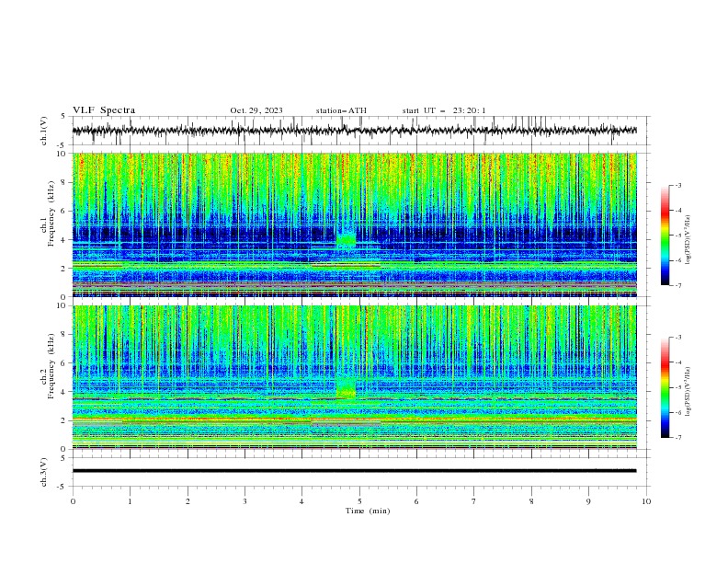This screenshot has width=728, height=563.
Task: Click the ch.2 spectrogram color scale bar
Action: click(665, 387)
